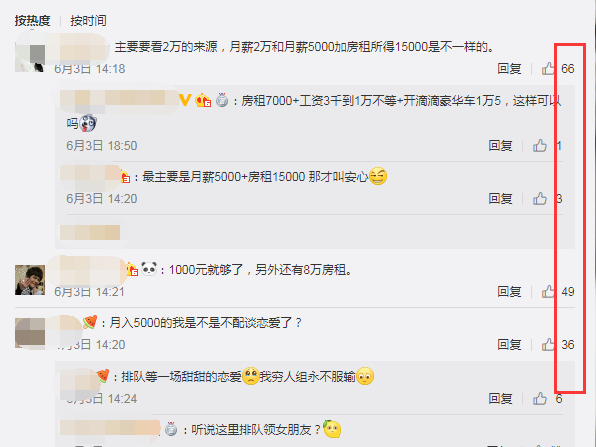Click the panda badge next to username
596x447 pixels.
click(149, 269)
